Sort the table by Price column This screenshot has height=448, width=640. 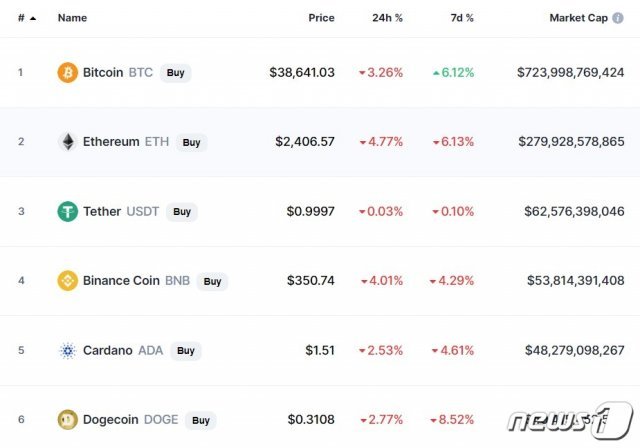tap(321, 18)
